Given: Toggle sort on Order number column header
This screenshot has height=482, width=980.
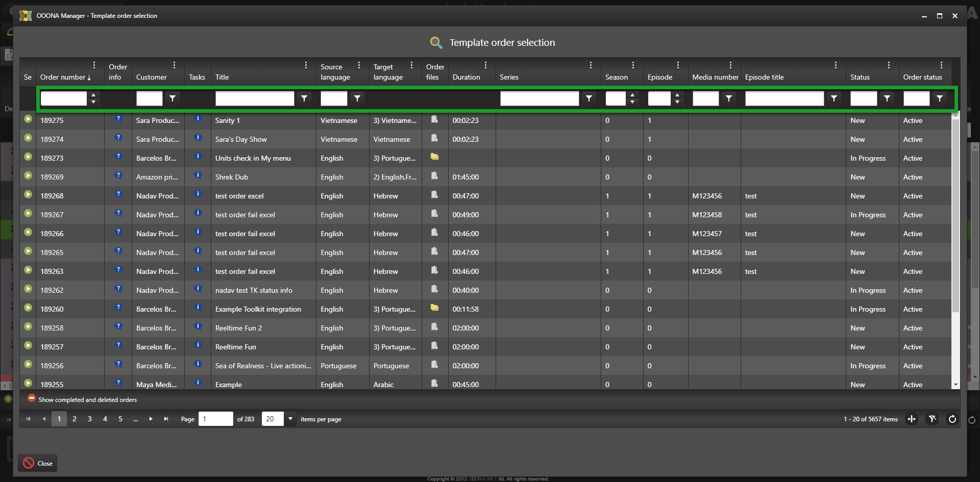Looking at the screenshot, I should tap(65, 78).
